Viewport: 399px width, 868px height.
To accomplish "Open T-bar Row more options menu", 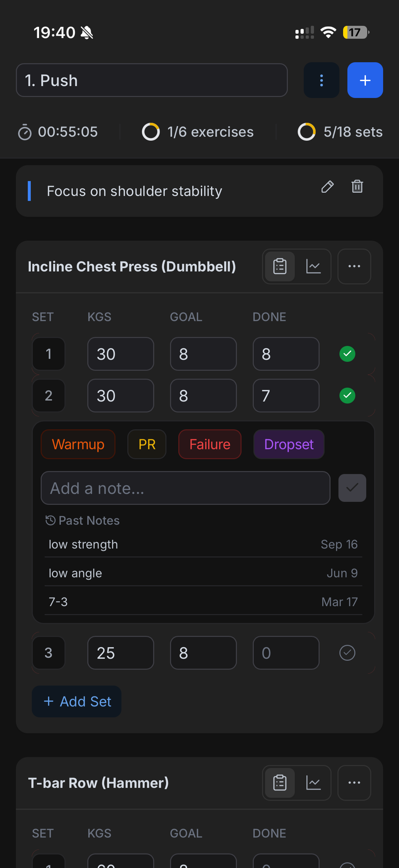I will pyautogui.click(x=354, y=783).
